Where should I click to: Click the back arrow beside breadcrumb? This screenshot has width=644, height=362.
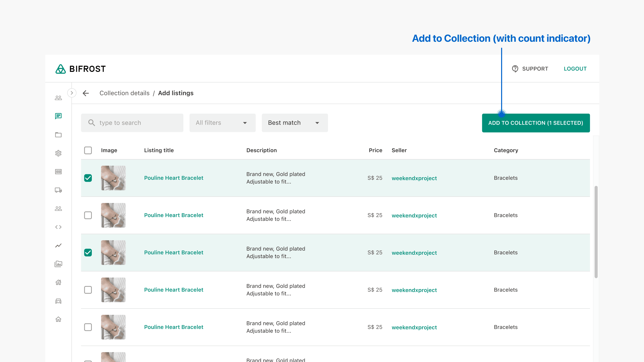click(86, 93)
